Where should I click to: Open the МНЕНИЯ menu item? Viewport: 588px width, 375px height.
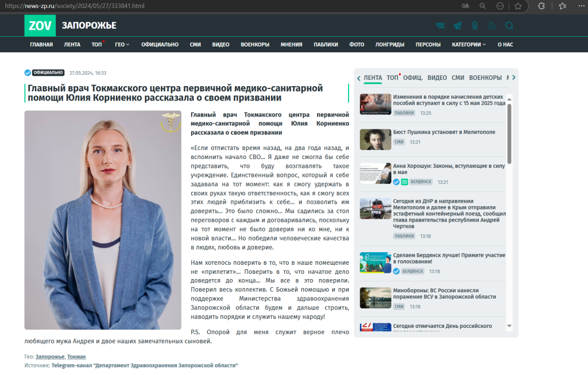[291, 45]
